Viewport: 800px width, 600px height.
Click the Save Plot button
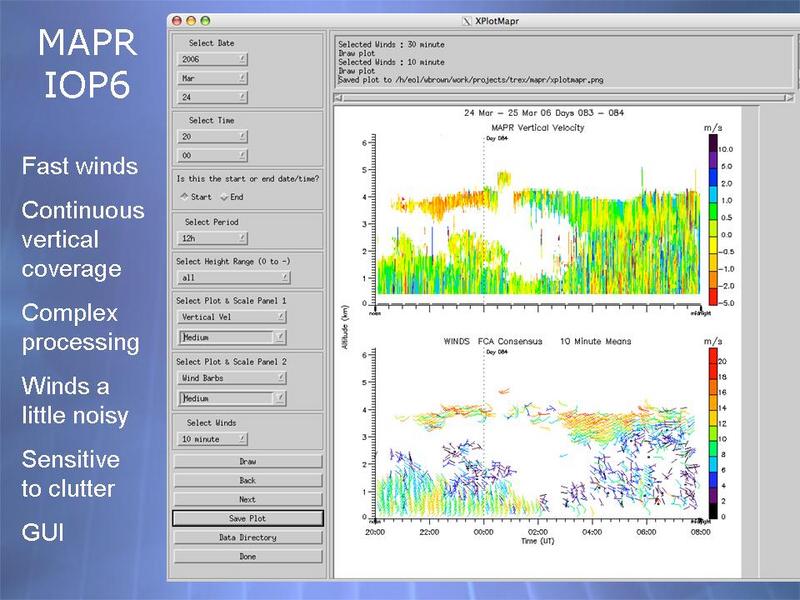(x=247, y=519)
